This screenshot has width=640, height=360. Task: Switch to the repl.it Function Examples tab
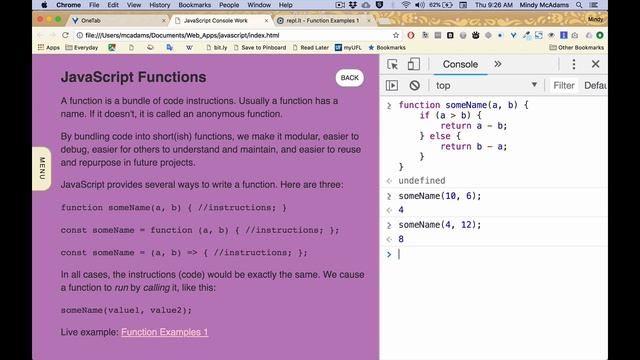(x=322, y=20)
